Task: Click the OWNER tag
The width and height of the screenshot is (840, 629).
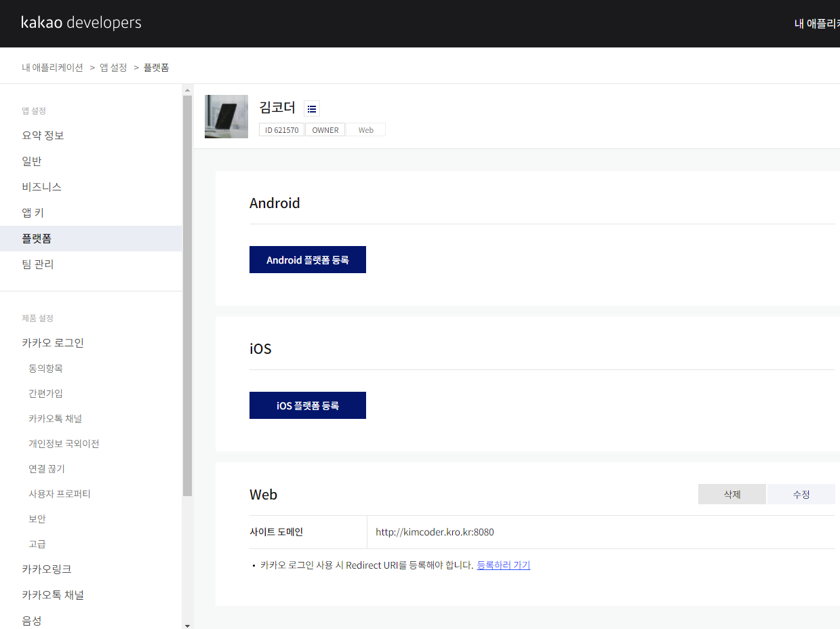Action: [x=325, y=129]
